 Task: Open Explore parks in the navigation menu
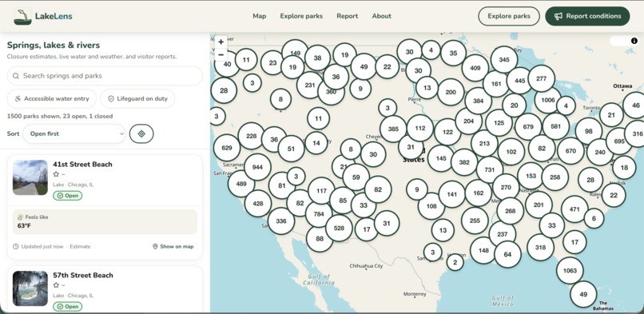(301, 17)
